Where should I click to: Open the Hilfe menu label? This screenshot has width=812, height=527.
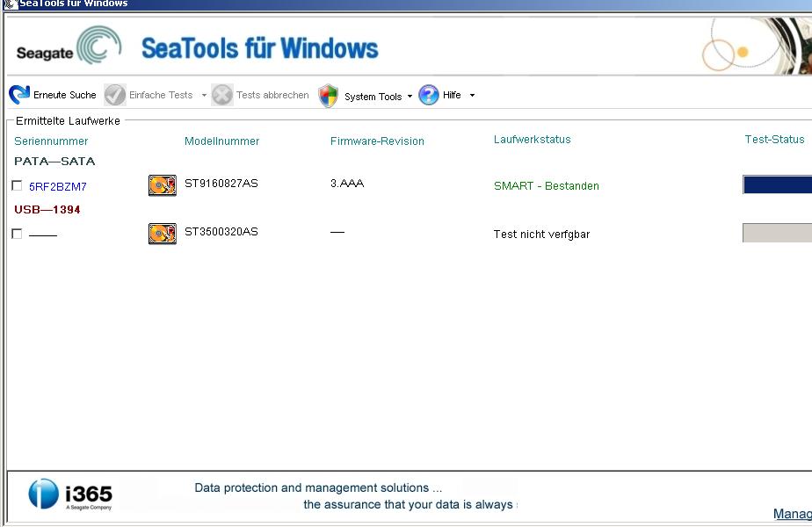pyautogui.click(x=452, y=95)
